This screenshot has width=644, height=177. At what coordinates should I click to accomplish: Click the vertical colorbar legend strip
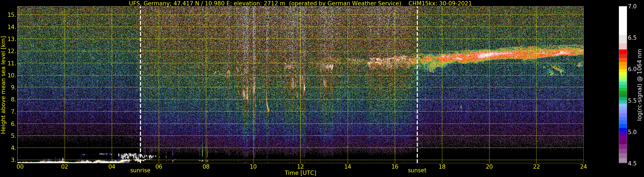coord(623,85)
